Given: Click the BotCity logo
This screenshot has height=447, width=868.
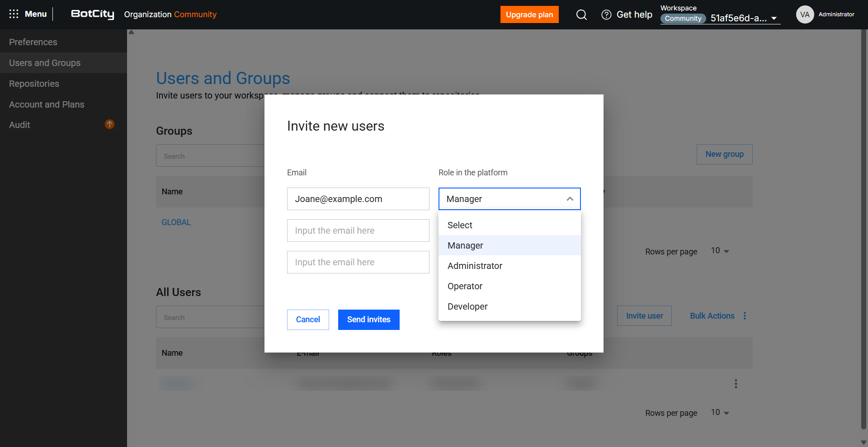Looking at the screenshot, I should [93, 14].
